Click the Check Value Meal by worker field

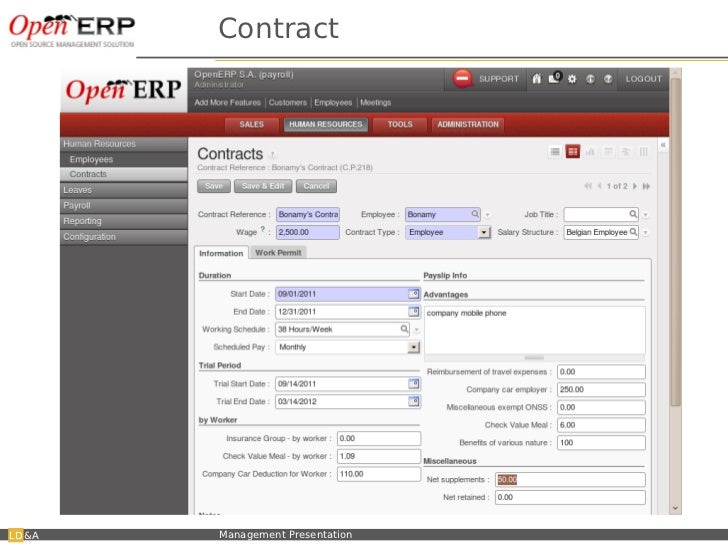coord(379,456)
